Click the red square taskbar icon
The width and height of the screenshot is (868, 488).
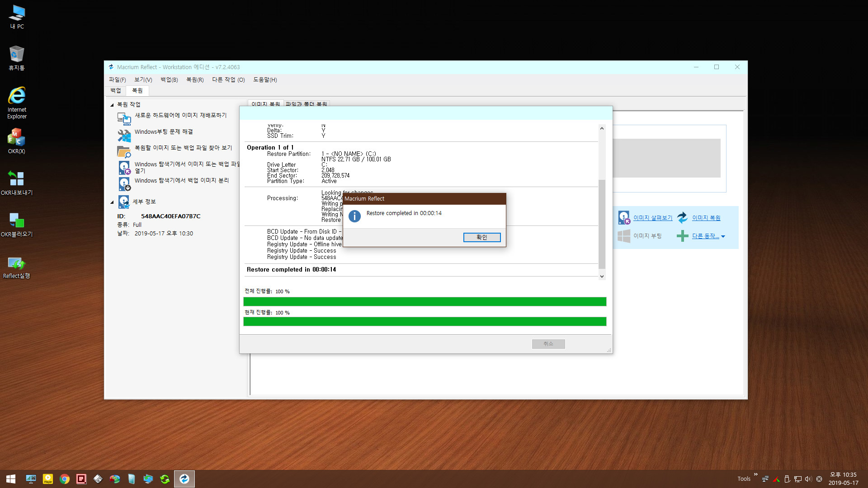tap(81, 479)
